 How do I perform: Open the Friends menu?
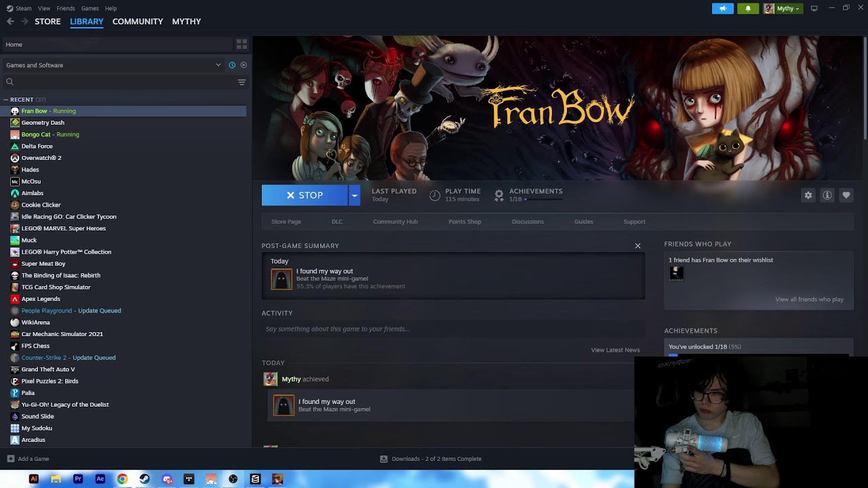pos(66,8)
